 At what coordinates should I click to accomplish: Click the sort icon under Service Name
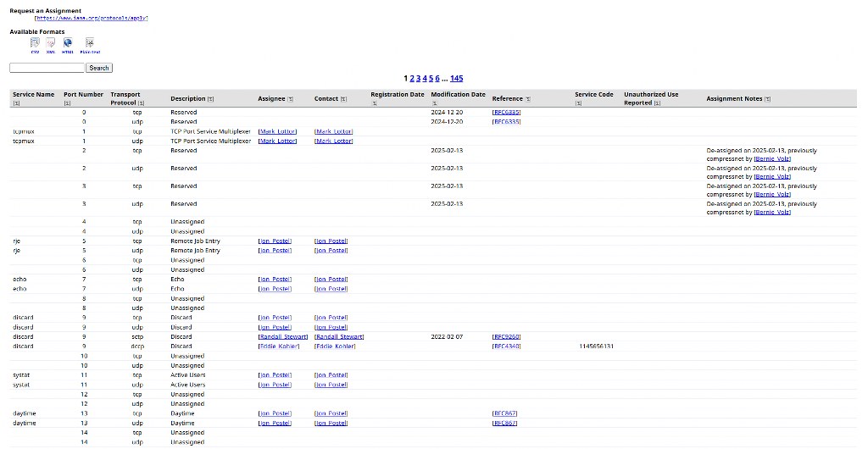(x=16, y=103)
